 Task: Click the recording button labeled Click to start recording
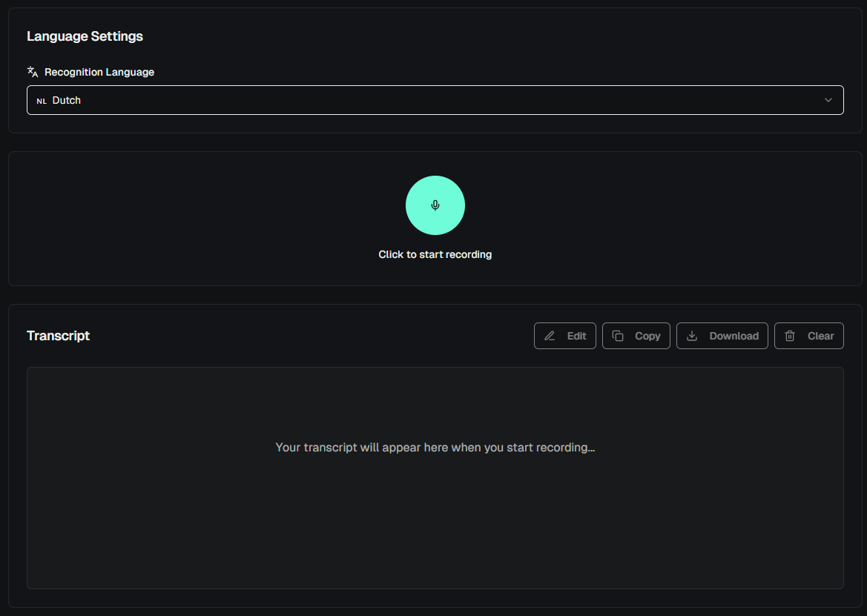[x=435, y=205]
